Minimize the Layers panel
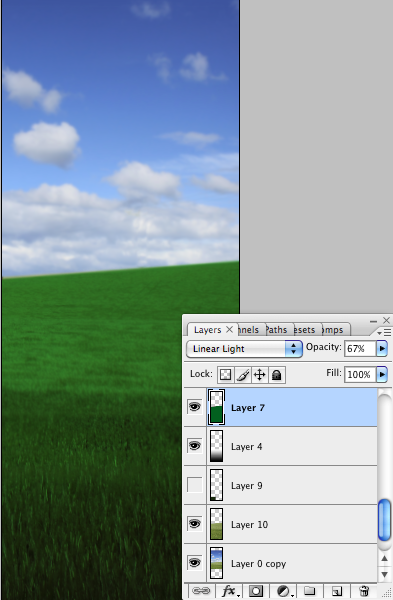Viewport: 393px width, 600px height. click(373, 321)
